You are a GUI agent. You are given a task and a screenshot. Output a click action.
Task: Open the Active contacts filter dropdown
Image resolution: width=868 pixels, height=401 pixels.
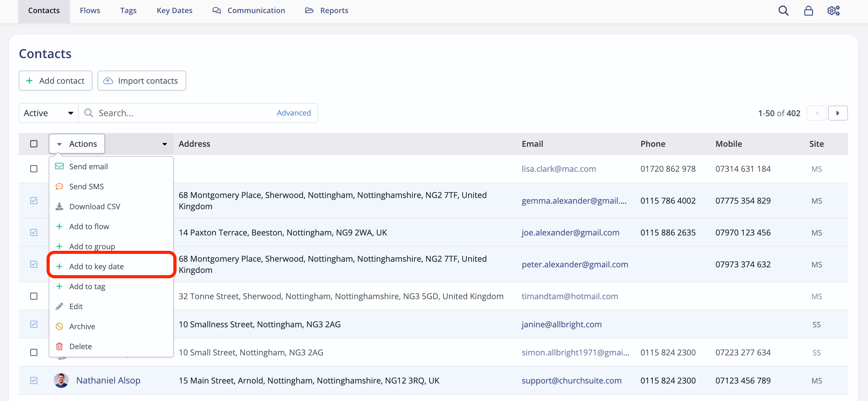coord(48,113)
